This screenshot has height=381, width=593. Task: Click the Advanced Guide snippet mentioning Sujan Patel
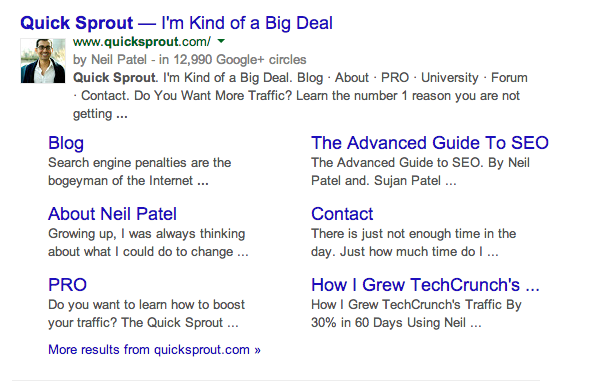(x=421, y=172)
